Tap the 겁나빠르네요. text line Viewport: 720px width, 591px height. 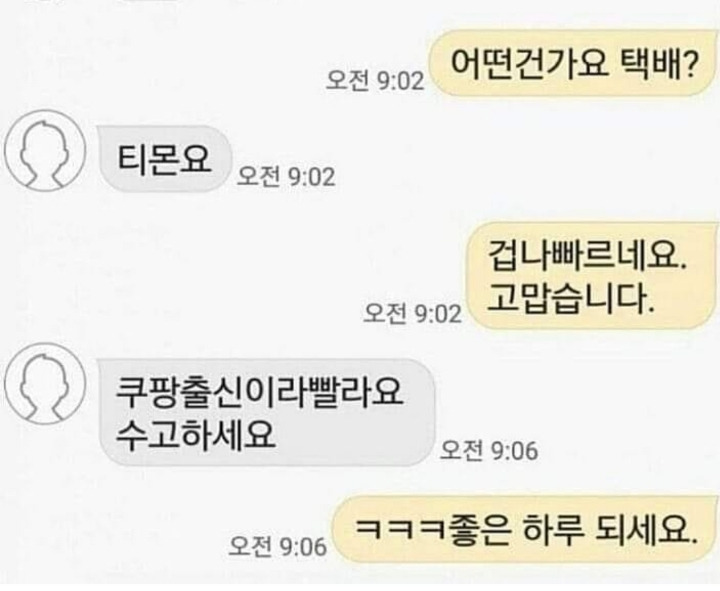(x=587, y=256)
